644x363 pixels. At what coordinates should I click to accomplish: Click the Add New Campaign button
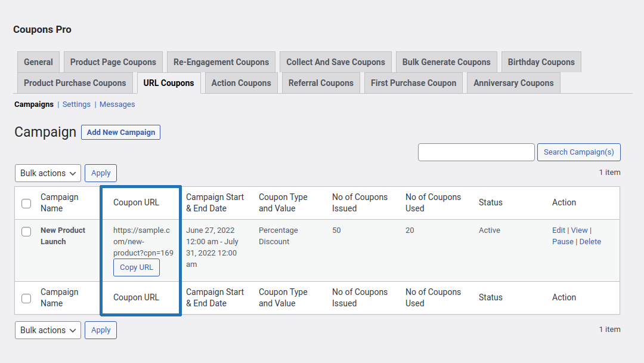(120, 132)
